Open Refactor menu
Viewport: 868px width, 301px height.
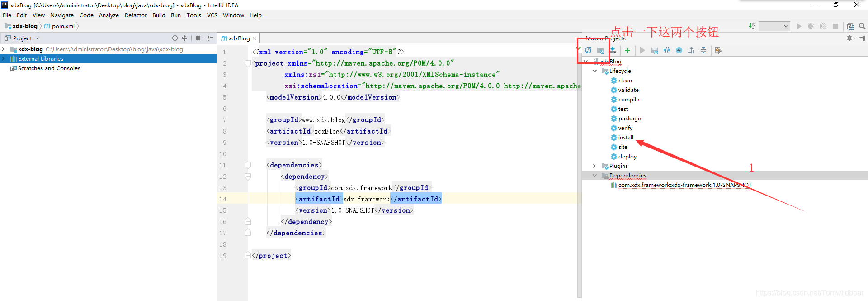point(136,15)
